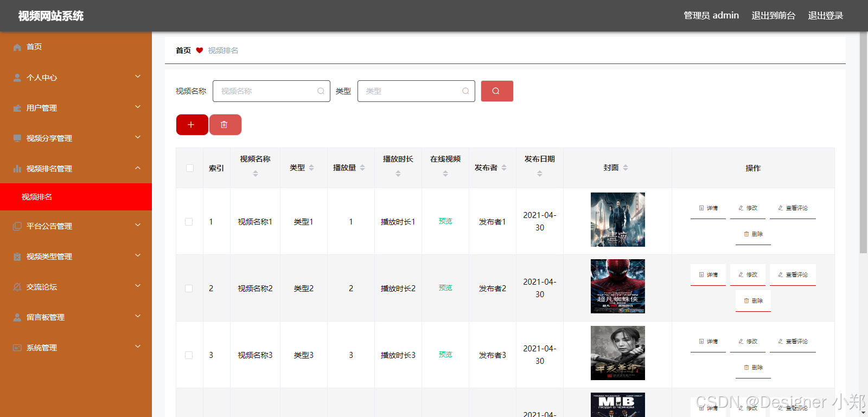This screenshot has height=417, width=868.
Task: Click 删除 for 视频名称1
Action: [x=753, y=234]
